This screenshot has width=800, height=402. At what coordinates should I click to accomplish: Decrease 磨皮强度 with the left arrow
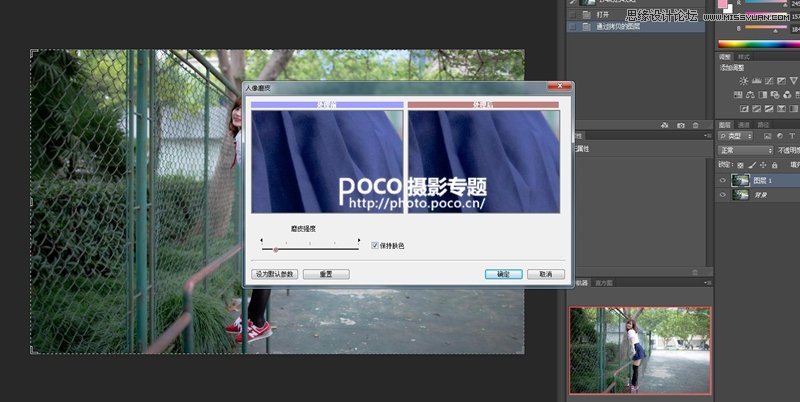[261, 240]
